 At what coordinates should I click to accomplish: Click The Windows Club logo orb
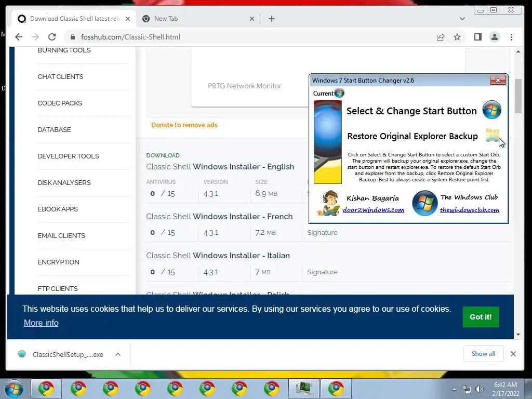[x=425, y=203]
